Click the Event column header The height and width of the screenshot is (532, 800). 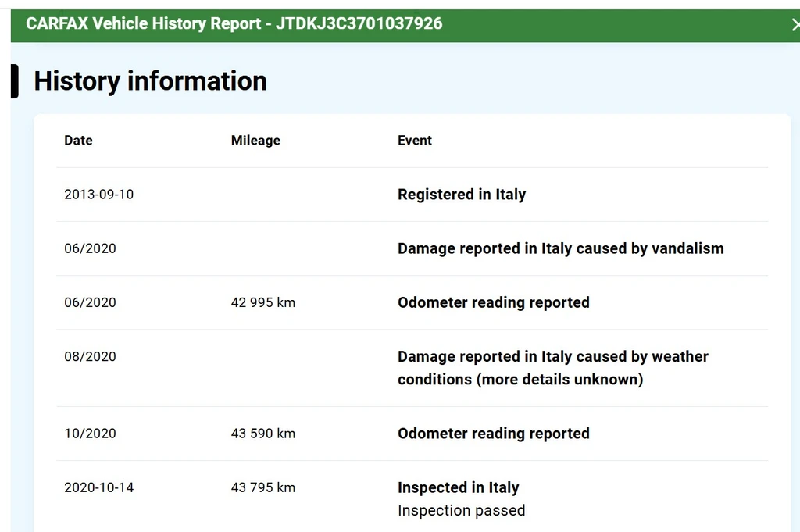pos(415,141)
